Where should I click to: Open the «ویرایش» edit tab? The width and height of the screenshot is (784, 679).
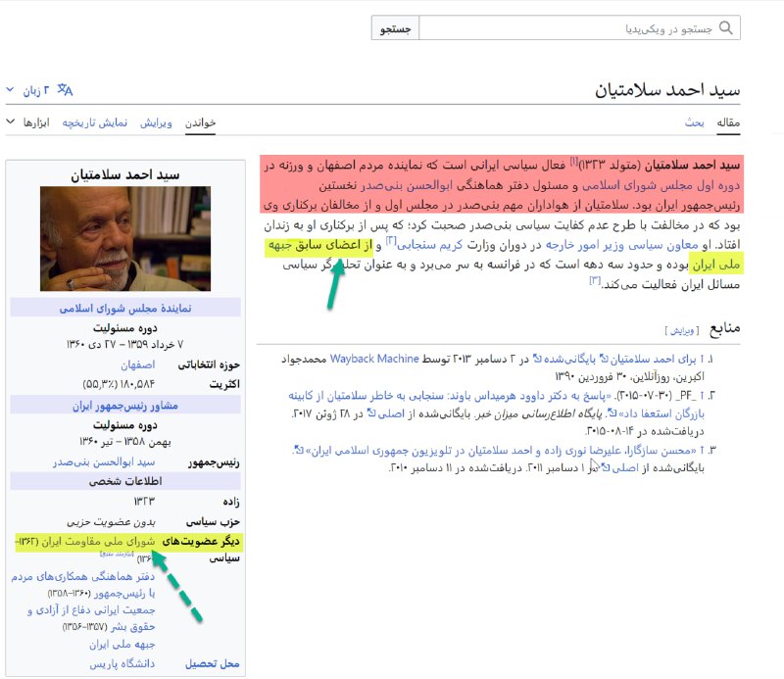(156, 122)
